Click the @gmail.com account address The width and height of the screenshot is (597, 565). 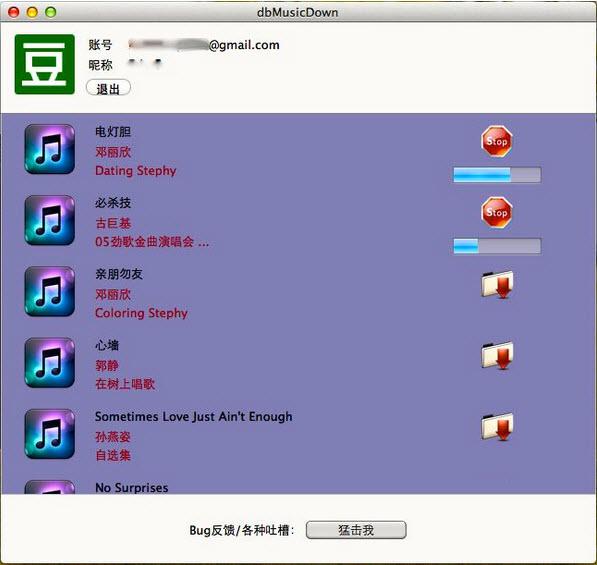pos(204,45)
